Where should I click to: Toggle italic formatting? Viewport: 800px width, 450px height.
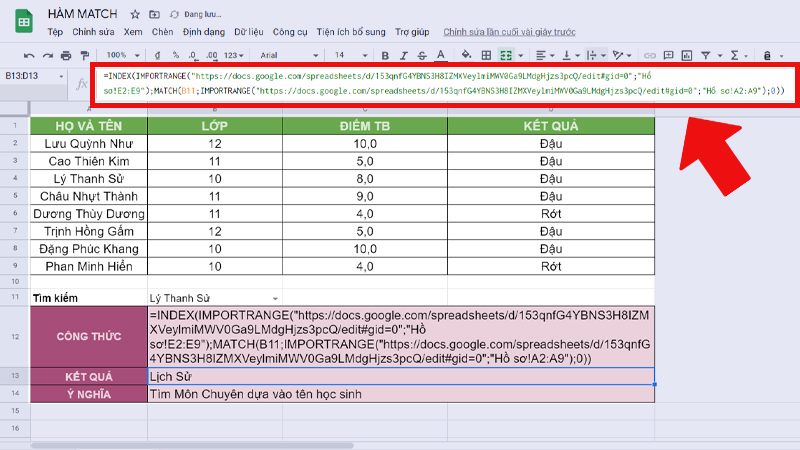coord(402,55)
